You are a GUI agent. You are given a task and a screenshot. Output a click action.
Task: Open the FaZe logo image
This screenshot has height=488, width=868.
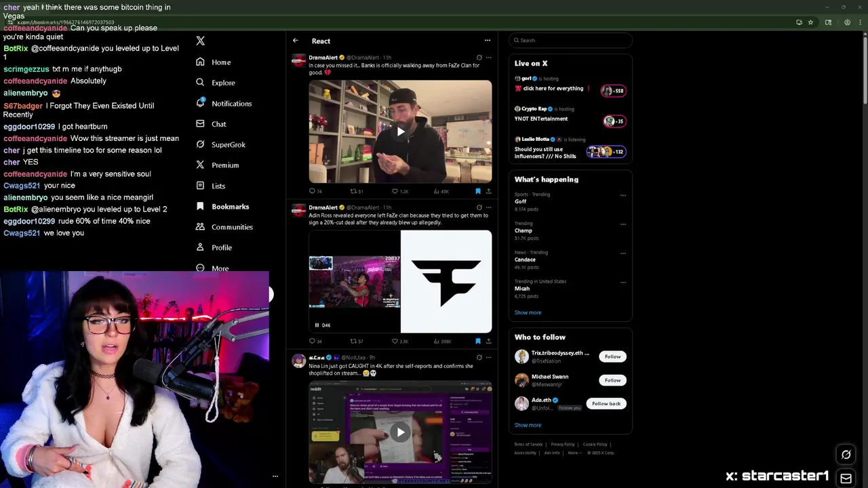click(x=446, y=282)
